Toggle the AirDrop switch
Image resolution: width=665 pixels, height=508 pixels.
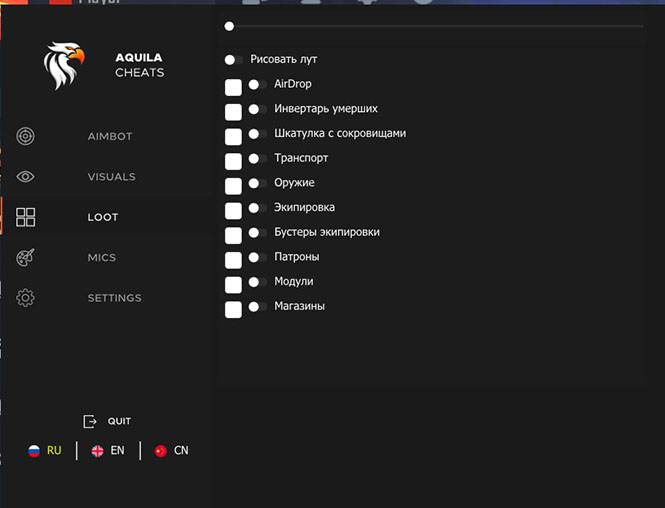click(x=257, y=85)
